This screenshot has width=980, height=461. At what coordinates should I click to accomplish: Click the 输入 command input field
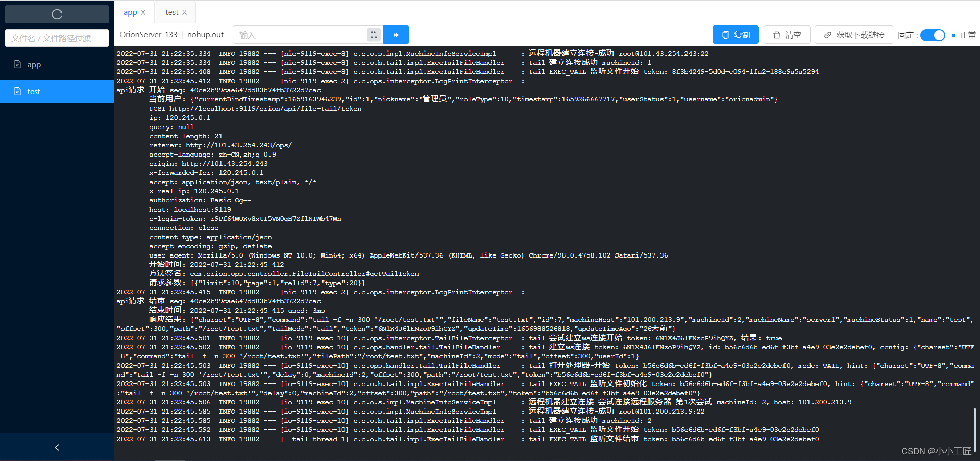[x=296, y=34]
